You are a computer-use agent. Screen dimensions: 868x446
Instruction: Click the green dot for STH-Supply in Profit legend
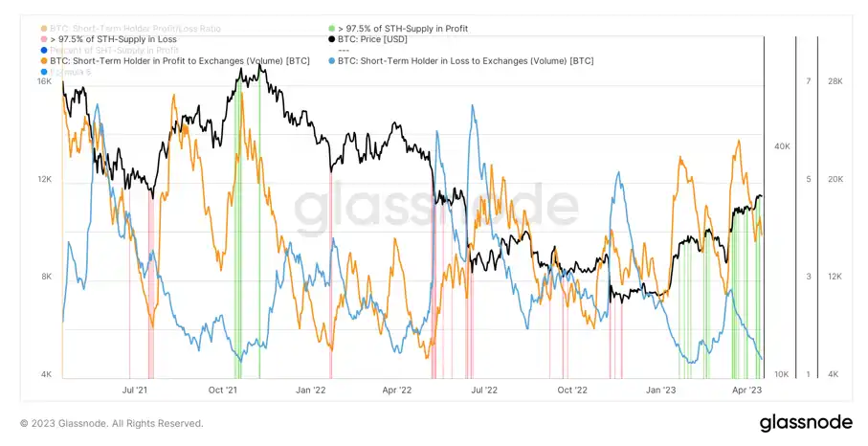(x=331, y=28)
